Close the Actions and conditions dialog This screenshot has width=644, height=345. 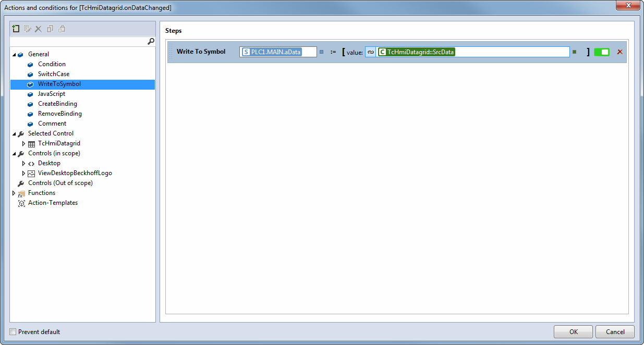[627, 6]
